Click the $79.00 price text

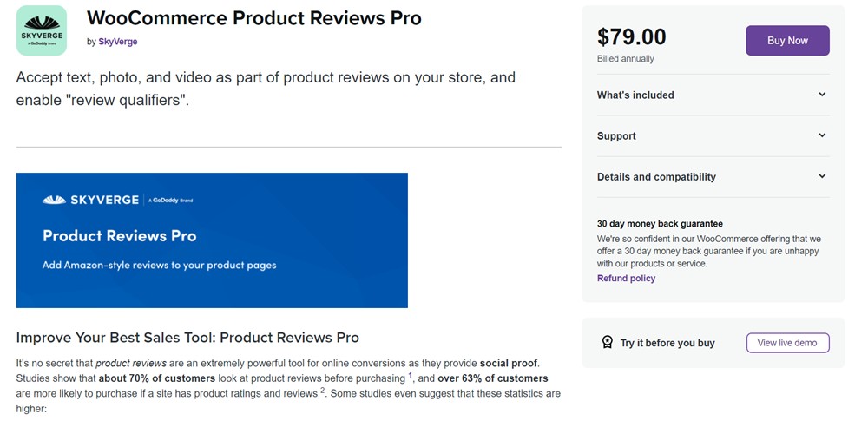point(631,36)
